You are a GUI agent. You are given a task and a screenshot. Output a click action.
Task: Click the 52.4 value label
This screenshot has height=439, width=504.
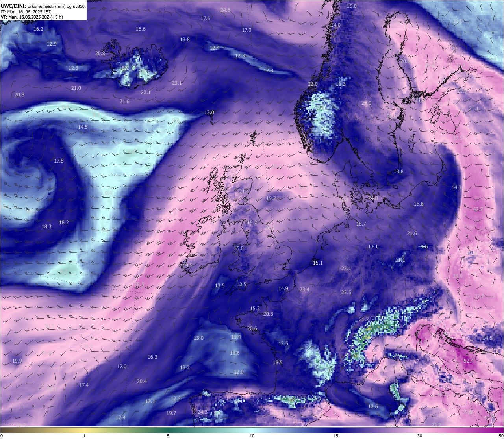469,361
